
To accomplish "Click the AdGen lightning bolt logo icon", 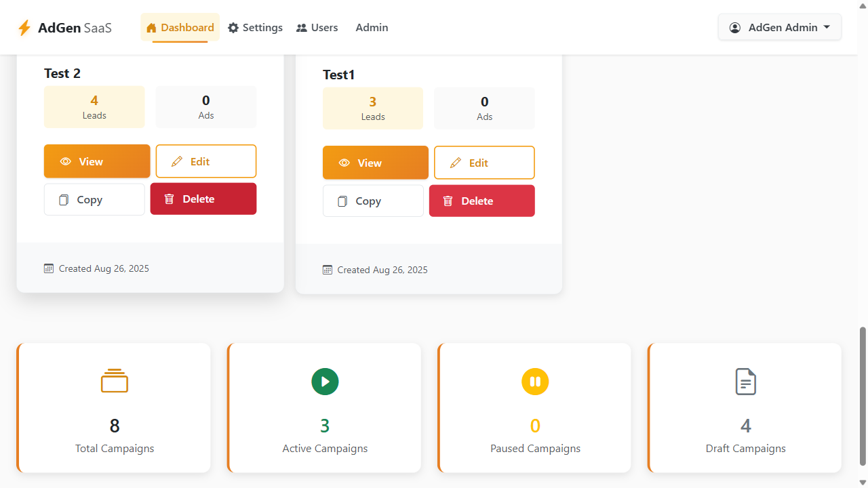I will [x=24, y=28].
